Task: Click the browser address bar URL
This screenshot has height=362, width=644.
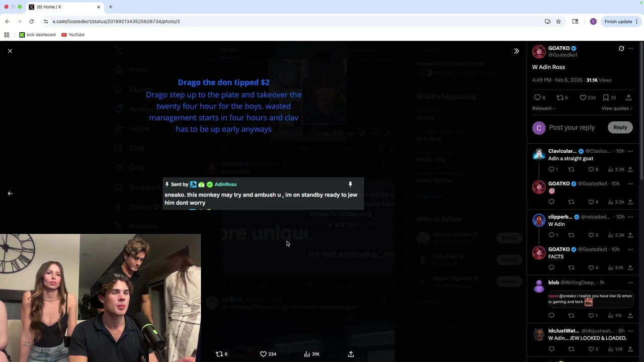Action: coord(116,22)
